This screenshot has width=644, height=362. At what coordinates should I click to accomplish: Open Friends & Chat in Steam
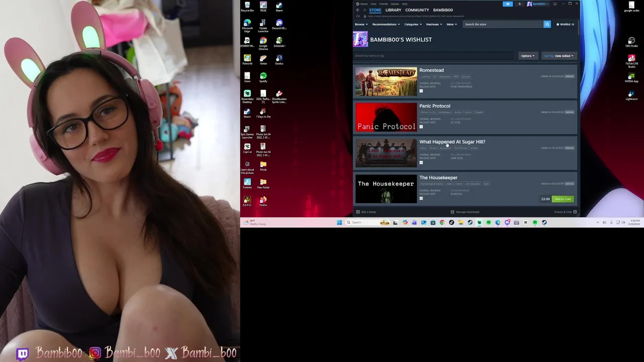(565, 212)
